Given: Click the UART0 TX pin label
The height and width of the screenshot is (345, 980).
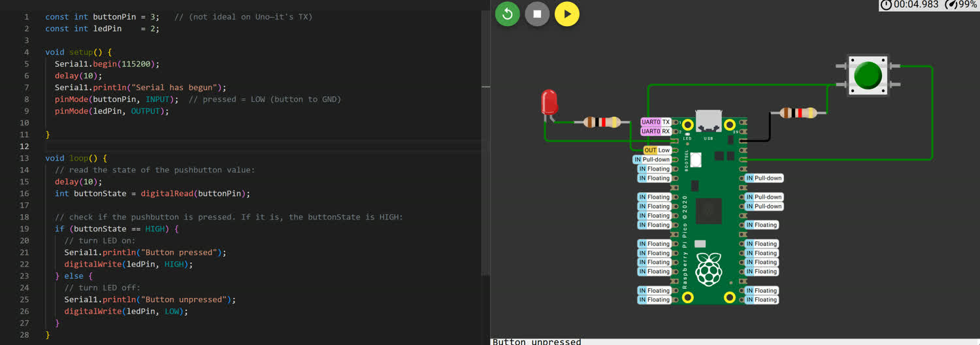Looking at the screenshot, I should click(656, 122).
